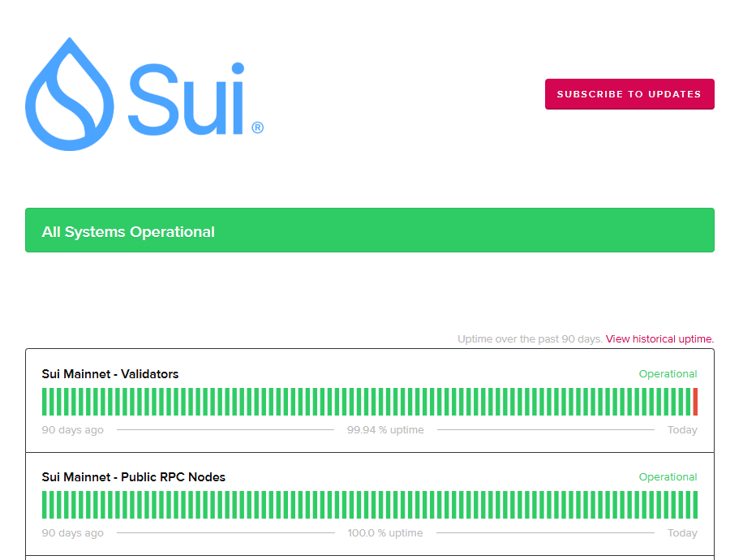
Task: Click 'Today' label under Validators
Action: 682,430
